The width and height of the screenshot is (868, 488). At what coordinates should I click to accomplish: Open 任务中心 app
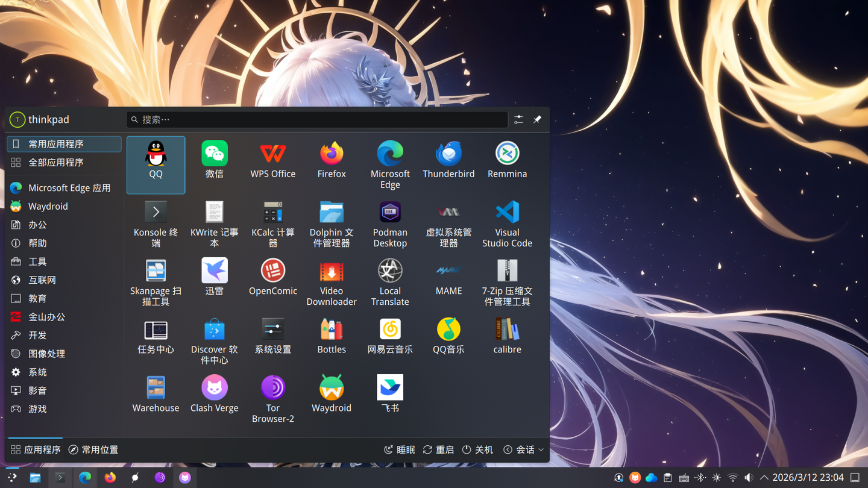click(156, 341)
